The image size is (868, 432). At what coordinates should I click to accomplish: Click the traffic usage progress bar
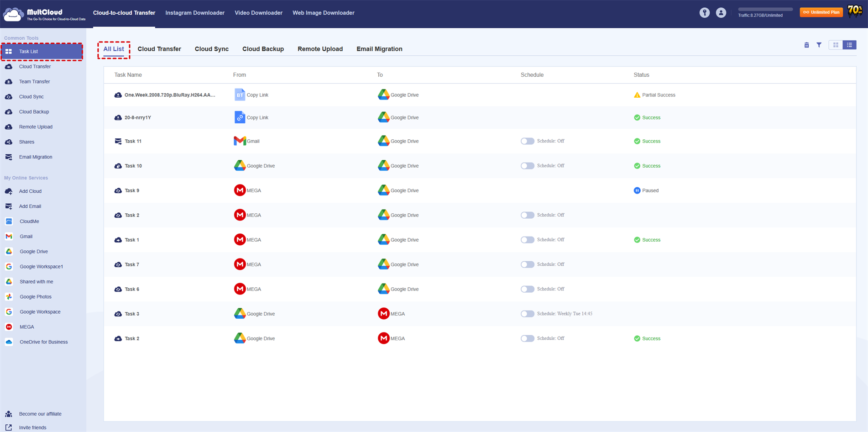765,9
